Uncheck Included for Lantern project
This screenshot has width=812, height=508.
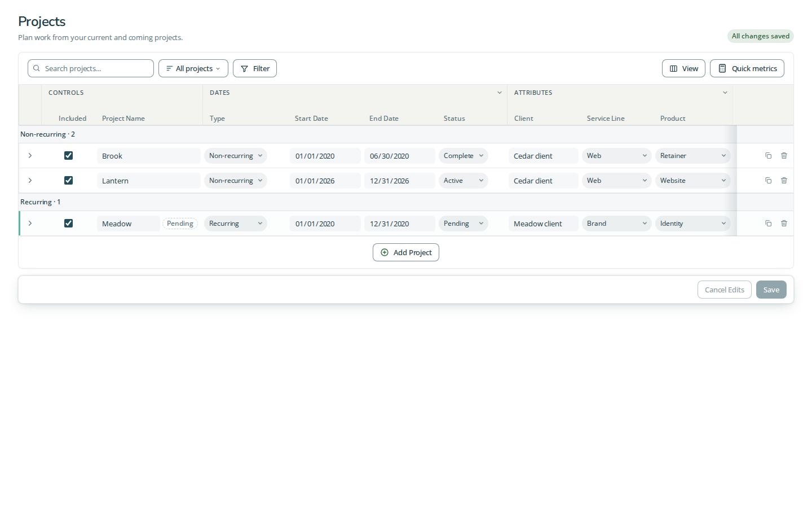[x=68, y=181]
